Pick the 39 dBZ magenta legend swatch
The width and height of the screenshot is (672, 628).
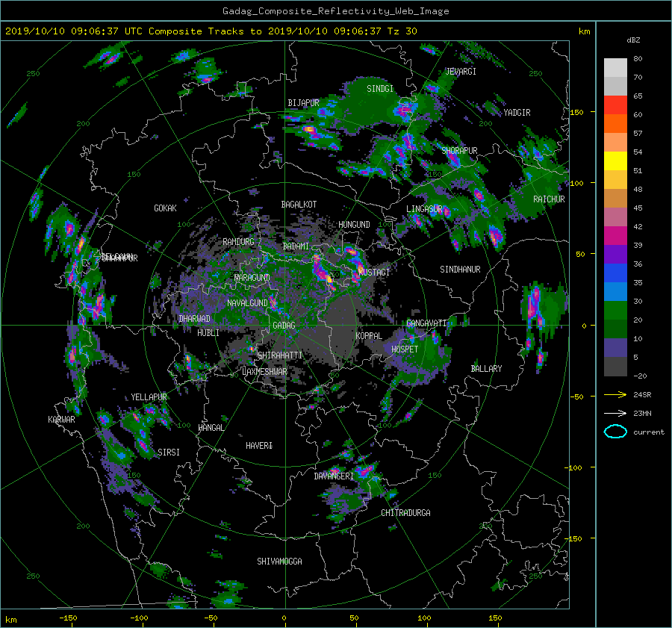coord(615,236)
